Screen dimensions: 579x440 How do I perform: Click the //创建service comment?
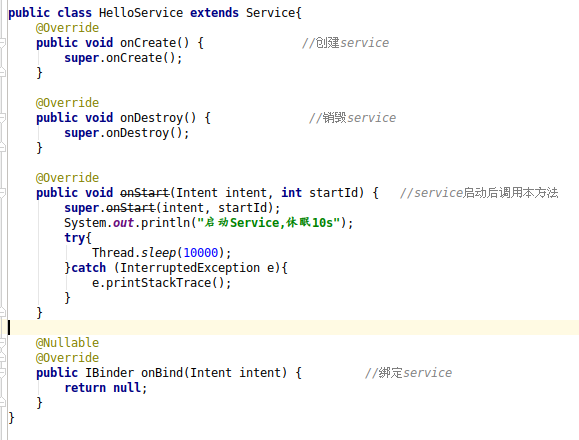tap(345, 43)
